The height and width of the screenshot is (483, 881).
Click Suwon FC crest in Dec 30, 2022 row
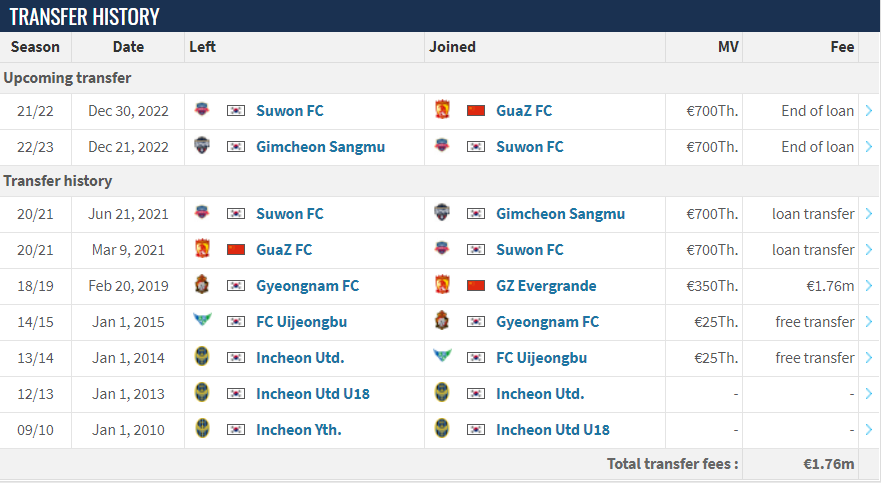click(x=202, y=110)
